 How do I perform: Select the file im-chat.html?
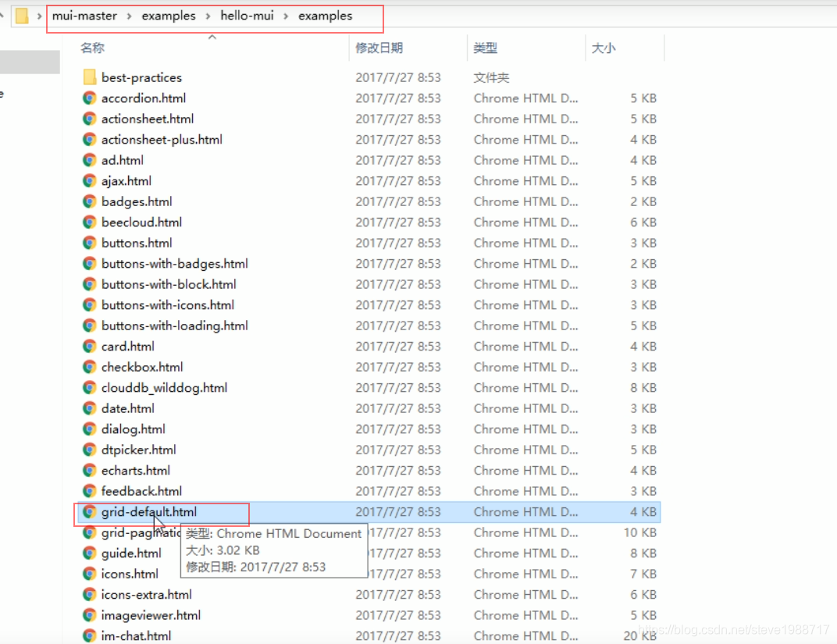(136, 636)
